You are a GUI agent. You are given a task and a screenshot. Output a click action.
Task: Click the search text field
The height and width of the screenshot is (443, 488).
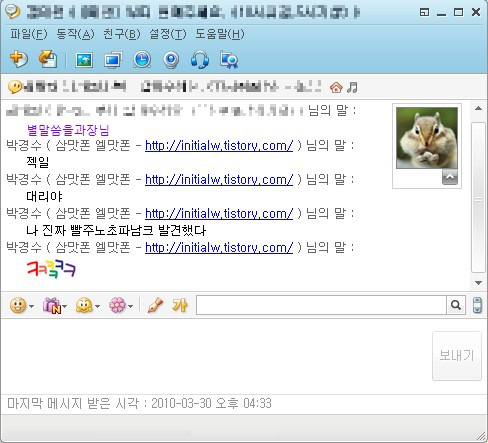coord(321,305)
